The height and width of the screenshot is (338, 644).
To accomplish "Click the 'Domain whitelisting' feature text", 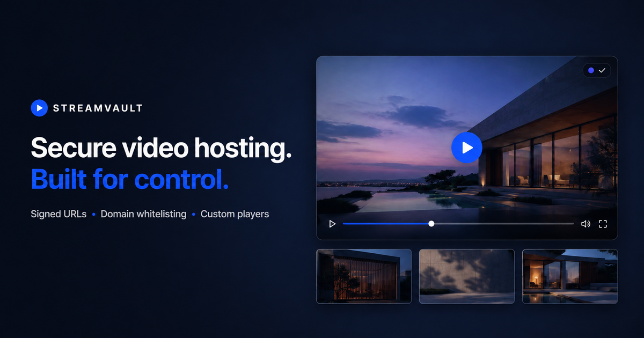I will click(x=144, y=214).
